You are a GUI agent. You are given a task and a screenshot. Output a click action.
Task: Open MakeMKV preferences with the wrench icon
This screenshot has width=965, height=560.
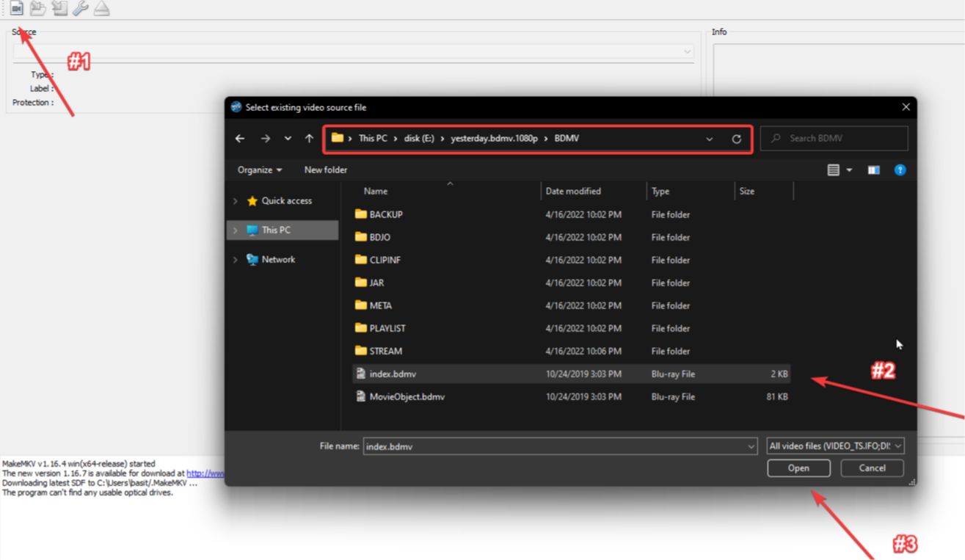[x=81, y=8]
